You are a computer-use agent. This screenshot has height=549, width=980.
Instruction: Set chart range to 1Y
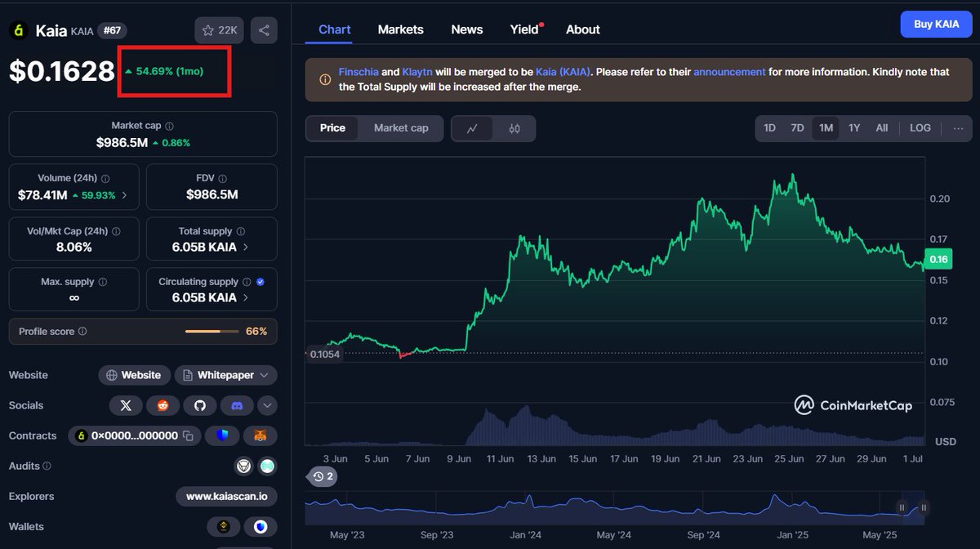click(854, 128)
